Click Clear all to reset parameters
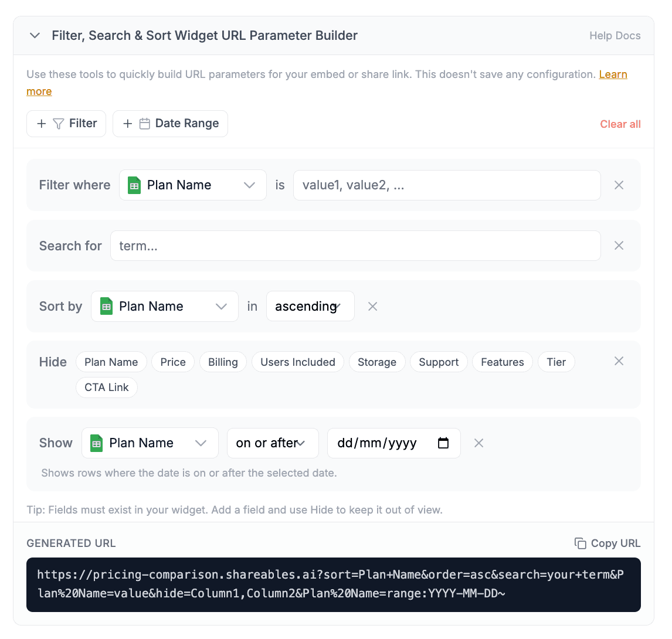672x639 pixels. 620,124
